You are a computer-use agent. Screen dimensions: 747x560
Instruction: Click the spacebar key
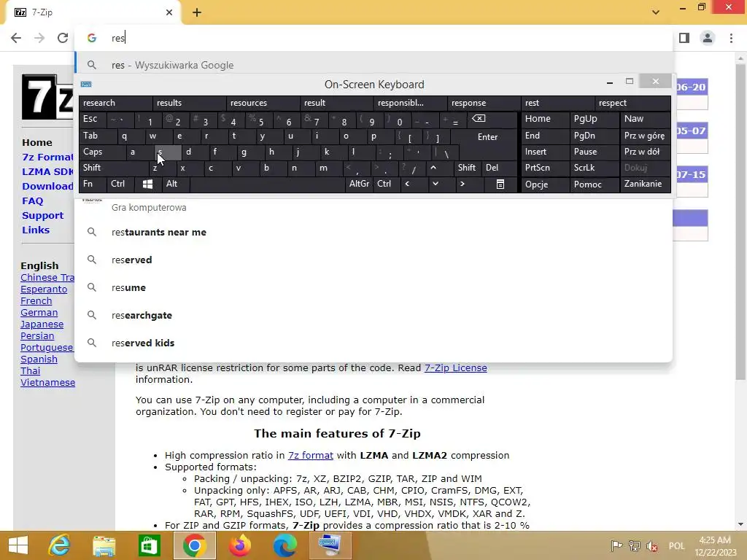click(267, 184)
